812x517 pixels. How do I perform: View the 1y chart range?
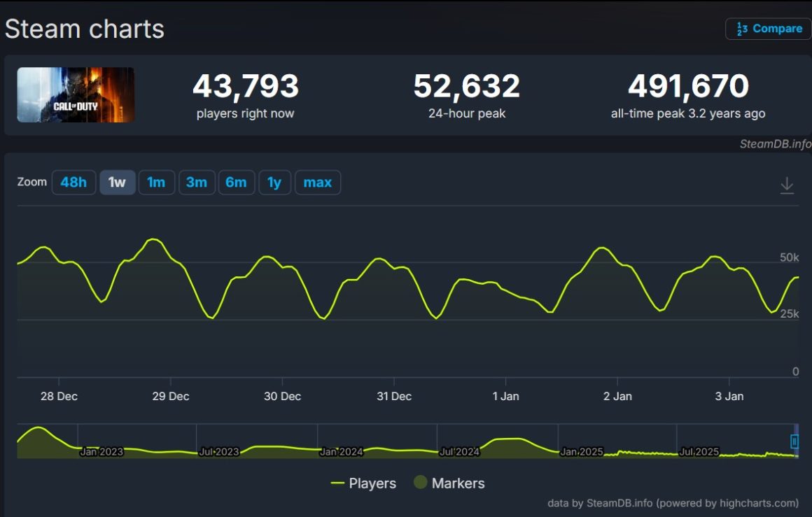(x=275, y=182)
